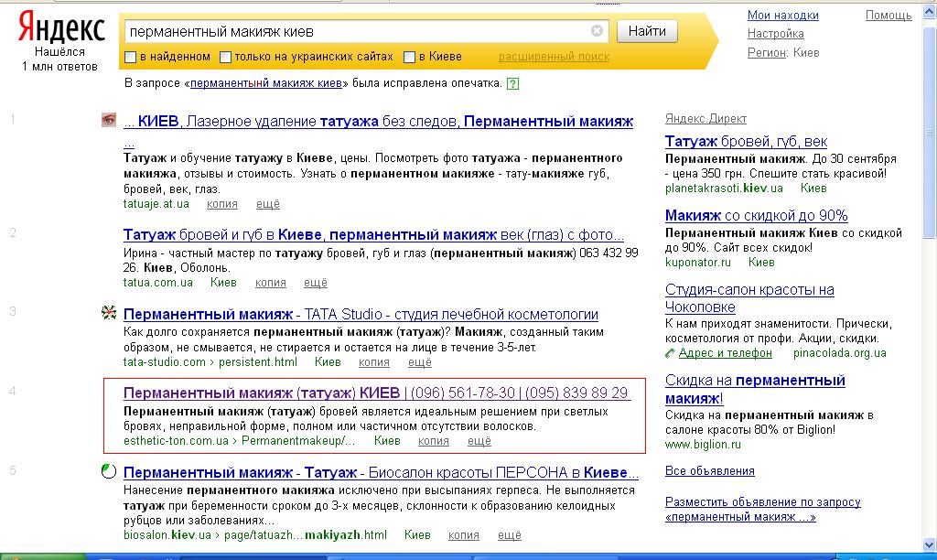937x560 pixels.
Task: Open ad 'Макияж со скидкой до 90%'
Action: coord(757,216)
